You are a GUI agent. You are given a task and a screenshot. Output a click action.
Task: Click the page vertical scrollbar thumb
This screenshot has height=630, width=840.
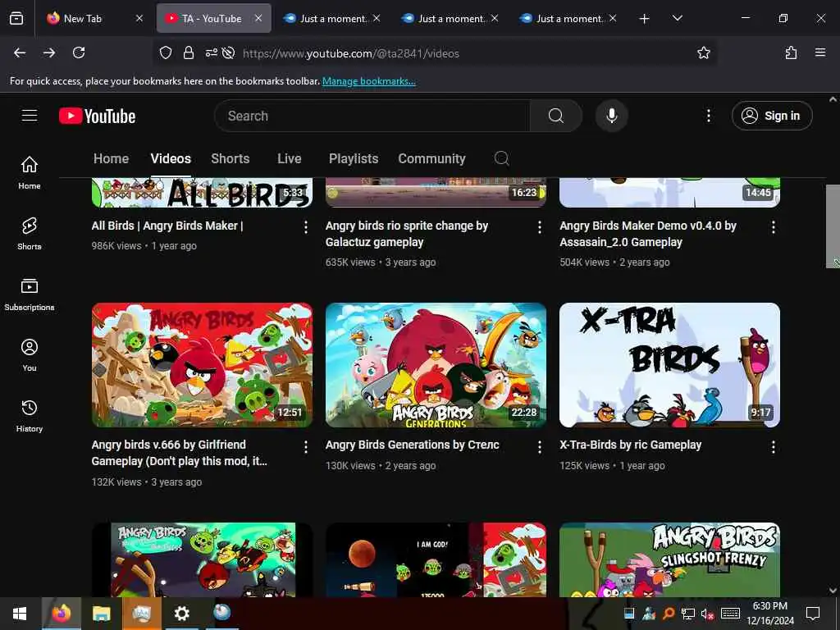point(833,226)
